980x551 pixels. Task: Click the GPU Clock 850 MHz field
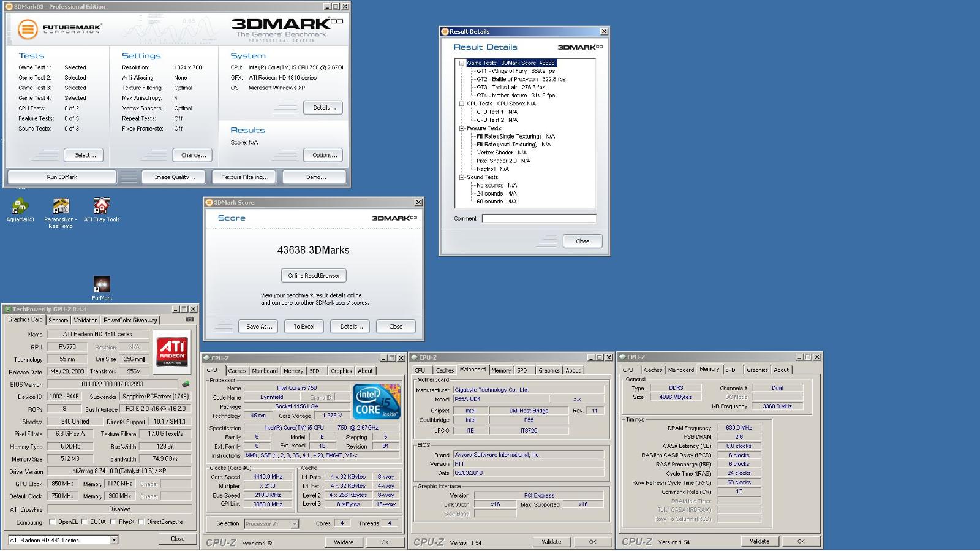(62, 484)
